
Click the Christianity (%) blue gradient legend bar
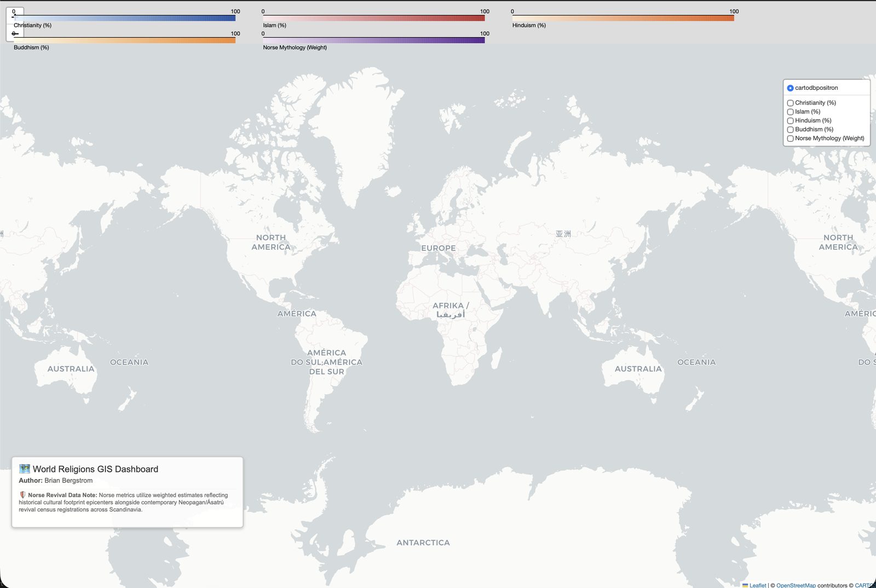point(124,18)
